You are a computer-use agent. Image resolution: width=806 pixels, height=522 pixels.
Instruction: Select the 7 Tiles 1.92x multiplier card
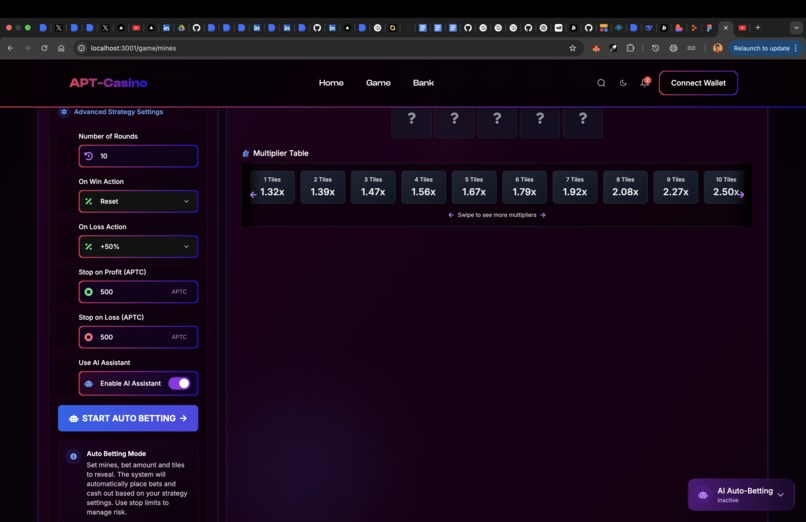point(575,187)
